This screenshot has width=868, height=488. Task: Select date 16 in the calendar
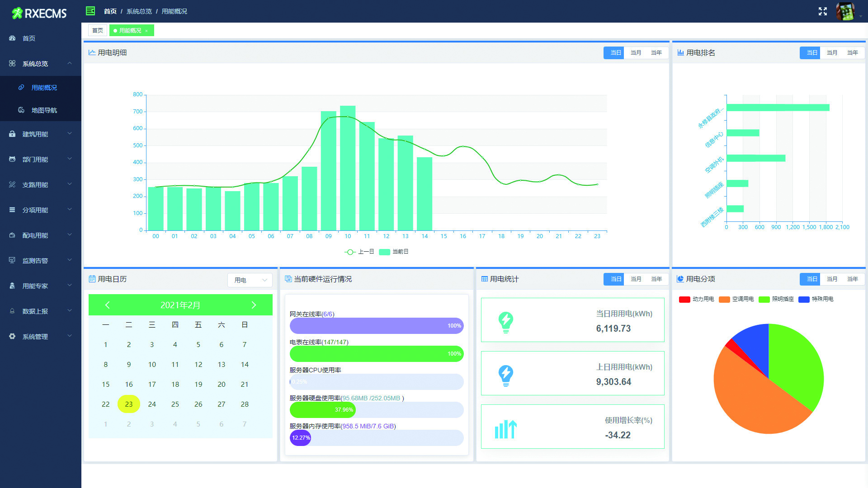[129, 385]
